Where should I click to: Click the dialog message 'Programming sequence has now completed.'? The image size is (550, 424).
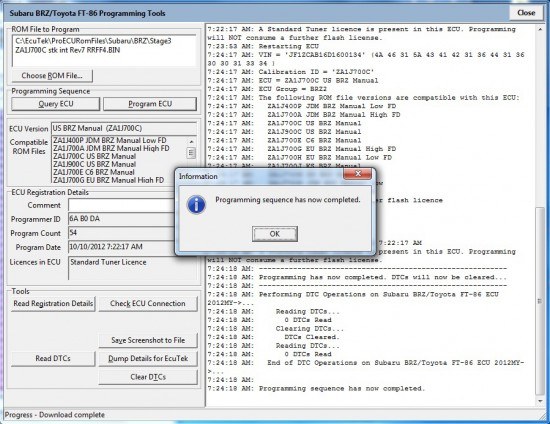pyautogui.click(x=288, y=200)
